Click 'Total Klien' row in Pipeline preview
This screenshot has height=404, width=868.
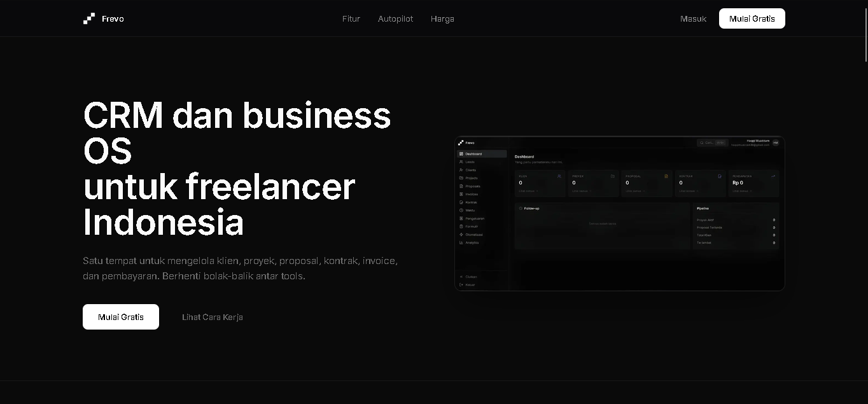coord(736,235)
